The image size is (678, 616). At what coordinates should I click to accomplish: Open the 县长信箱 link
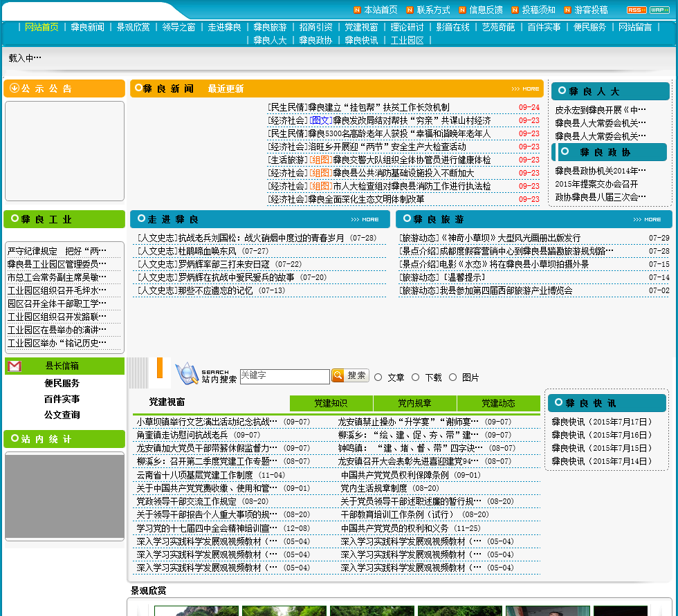pos(62,366)
